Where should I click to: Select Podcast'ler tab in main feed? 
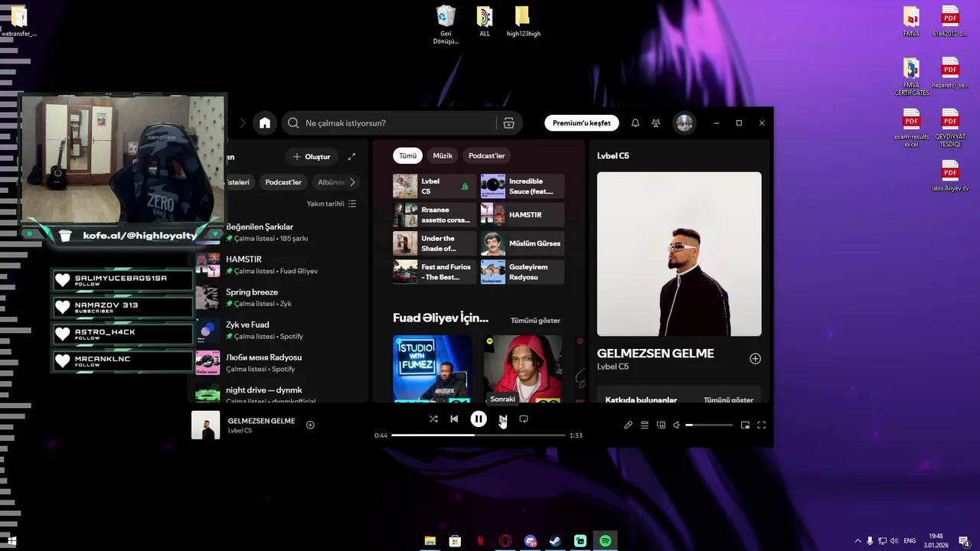click(x=487, y=155)
